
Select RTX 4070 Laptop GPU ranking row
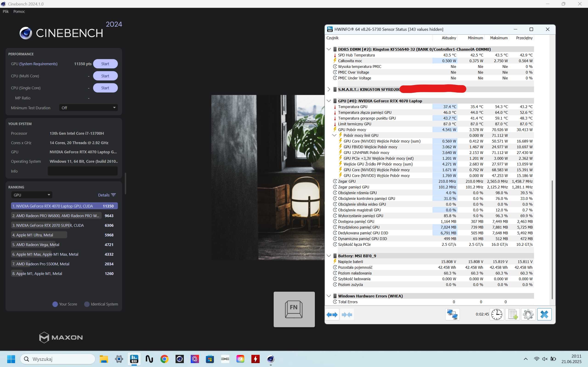pyautogui.click(x=64, y=206)
